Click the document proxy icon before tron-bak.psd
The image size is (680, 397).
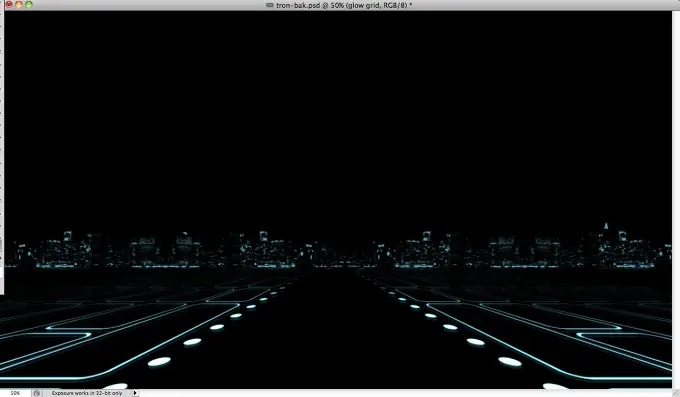pyautogui.click(x=270, y=5)
